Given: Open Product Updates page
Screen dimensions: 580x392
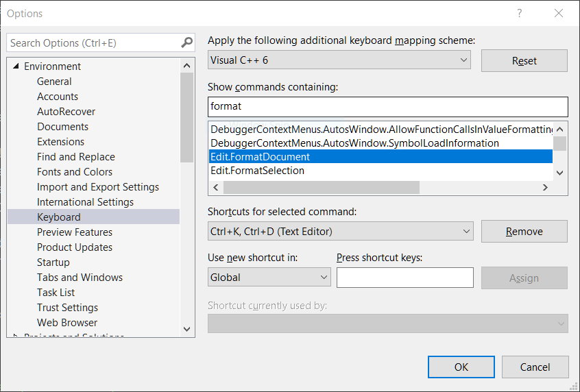Looking at the screenshot, I should click(75, 247).
